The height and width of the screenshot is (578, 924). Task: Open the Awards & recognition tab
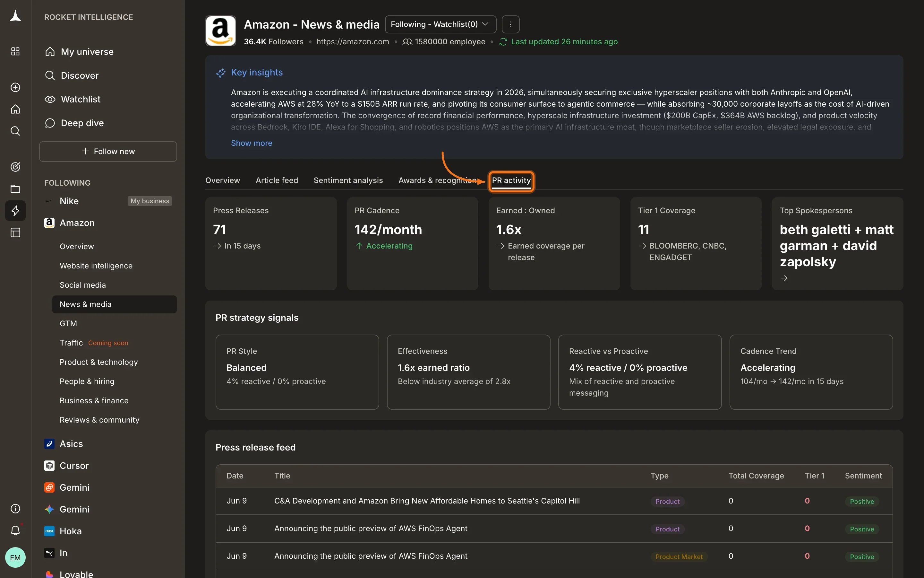(438, 180)
